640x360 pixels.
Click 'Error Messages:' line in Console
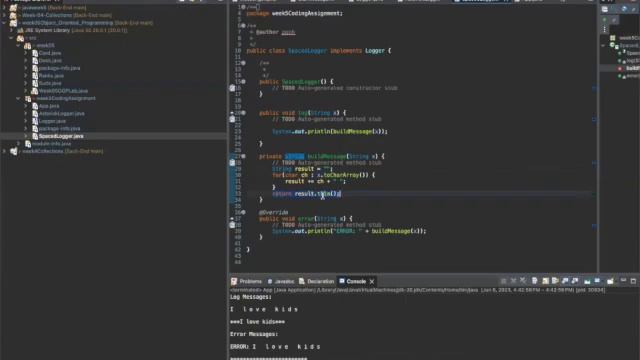254,334
